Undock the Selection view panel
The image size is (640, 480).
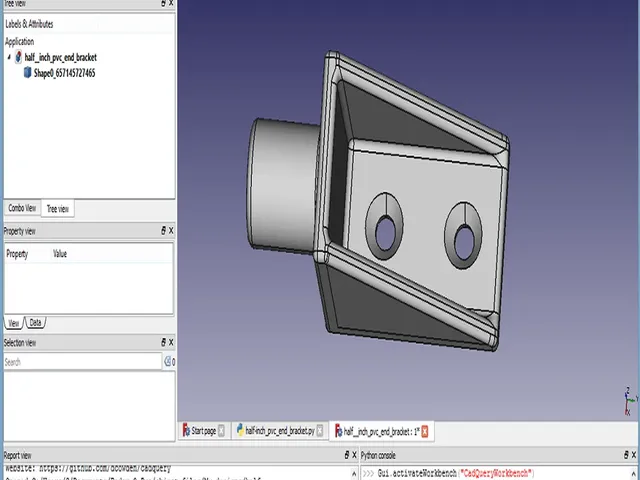[x=163, y=342]
